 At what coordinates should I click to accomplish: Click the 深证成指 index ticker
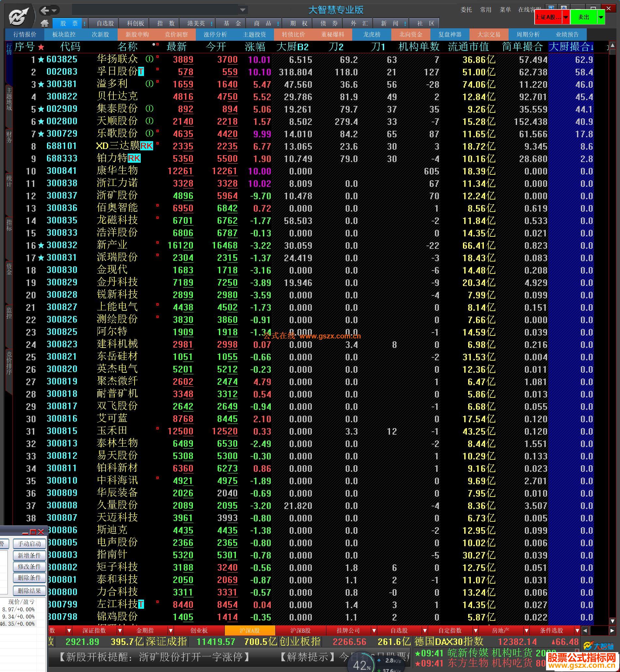pyautogui.click(x=166, y=641)
